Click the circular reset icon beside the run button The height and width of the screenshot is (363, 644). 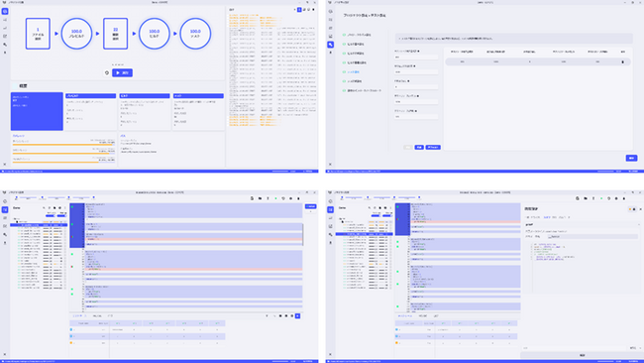[107, 72]
